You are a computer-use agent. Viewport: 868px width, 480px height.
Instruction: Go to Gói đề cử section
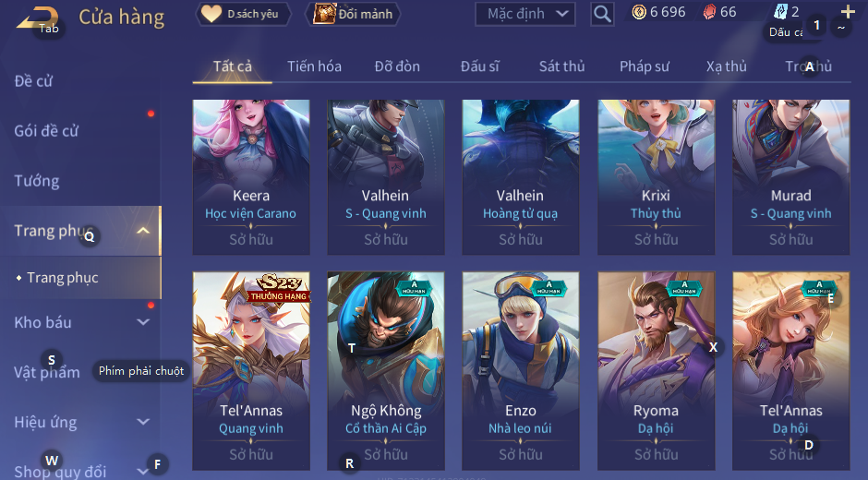click(x=46, y=131)
